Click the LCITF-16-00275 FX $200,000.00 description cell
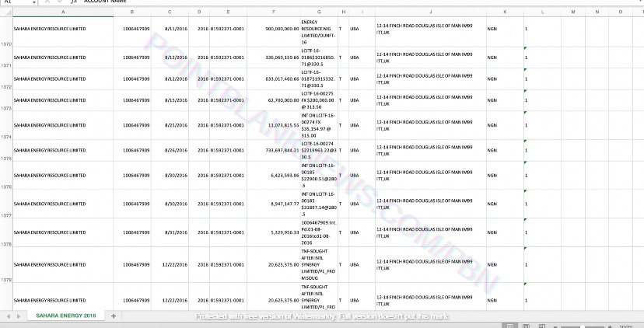The width and height of the screenshot is (644, 328). [x=319, y=100]
